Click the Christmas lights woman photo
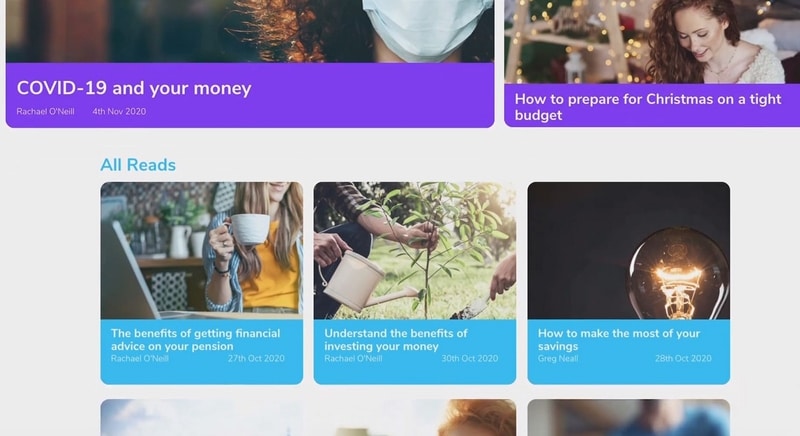800x436 pixels. pos(652,41)
